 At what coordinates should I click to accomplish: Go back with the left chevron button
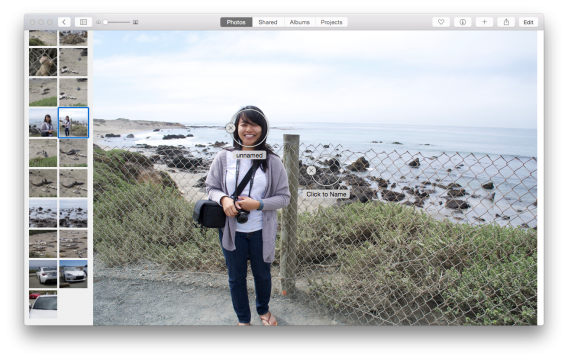(x=64, y=22)
